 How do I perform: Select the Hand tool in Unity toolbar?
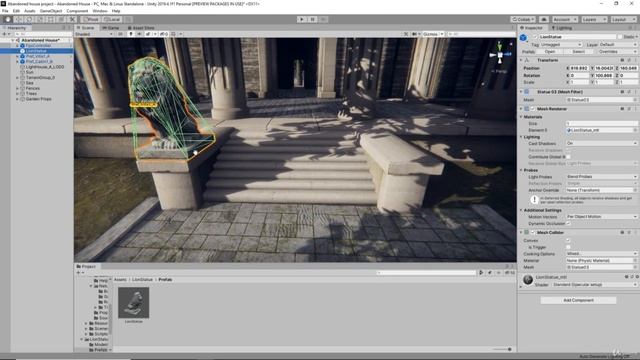[7, 19]
